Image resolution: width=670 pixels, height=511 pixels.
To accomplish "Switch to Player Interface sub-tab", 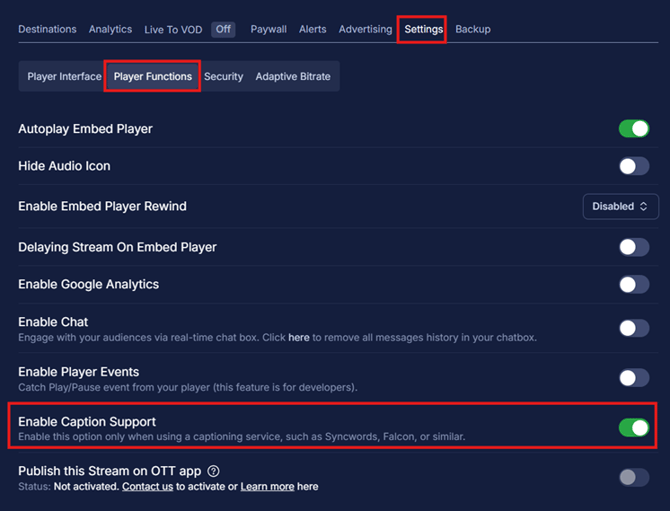I will (x=64, y=76).
